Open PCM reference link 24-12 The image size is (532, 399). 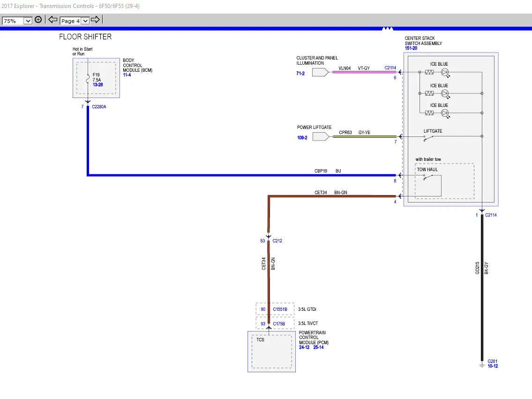(304, 347)
